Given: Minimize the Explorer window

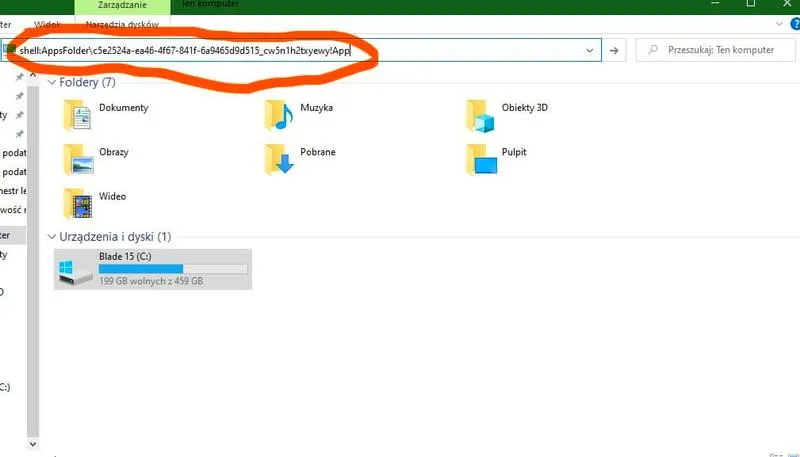Looking at the screenshot, I should point(715,3).
